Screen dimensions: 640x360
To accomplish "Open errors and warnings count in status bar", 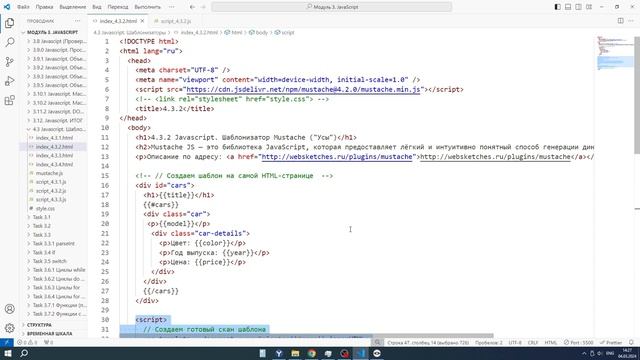I will (27, 342).
